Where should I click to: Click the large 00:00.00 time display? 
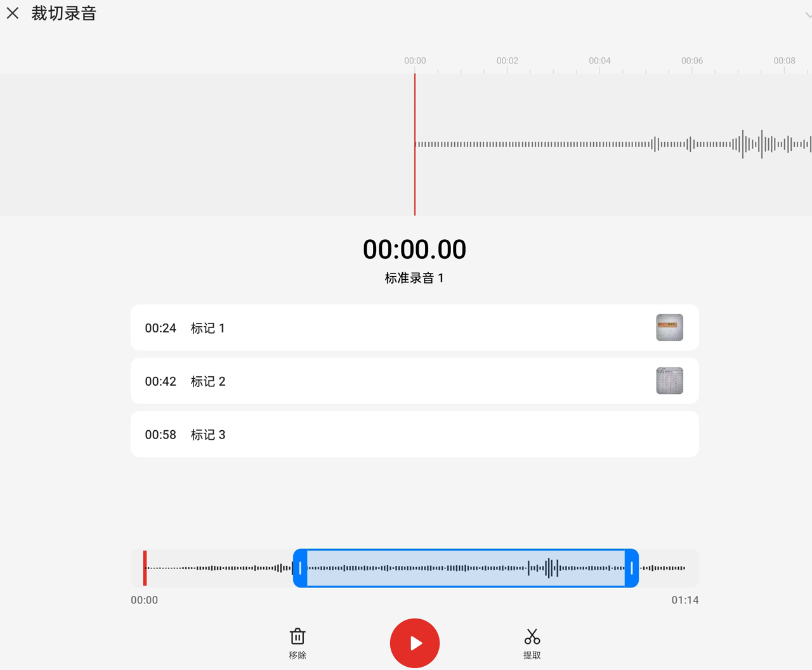coord(414,249)
